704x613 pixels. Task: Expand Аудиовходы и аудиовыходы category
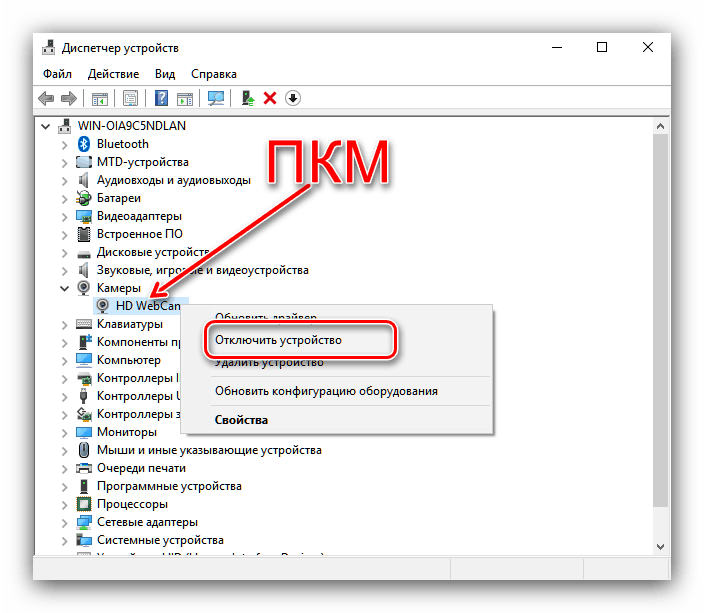(65, 181)
